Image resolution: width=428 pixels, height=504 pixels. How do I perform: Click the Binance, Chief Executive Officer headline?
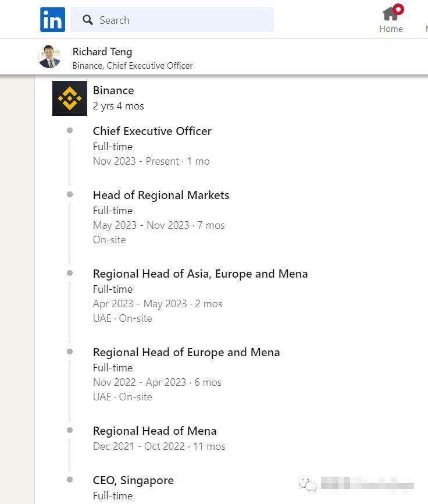click(x=132, y=66)
